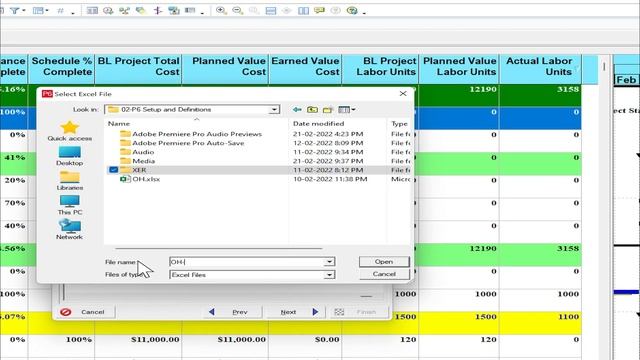This screenshot has height=360, width=640.
Task: Open the View Menu icon in dialog
Action: coord(347,109)
